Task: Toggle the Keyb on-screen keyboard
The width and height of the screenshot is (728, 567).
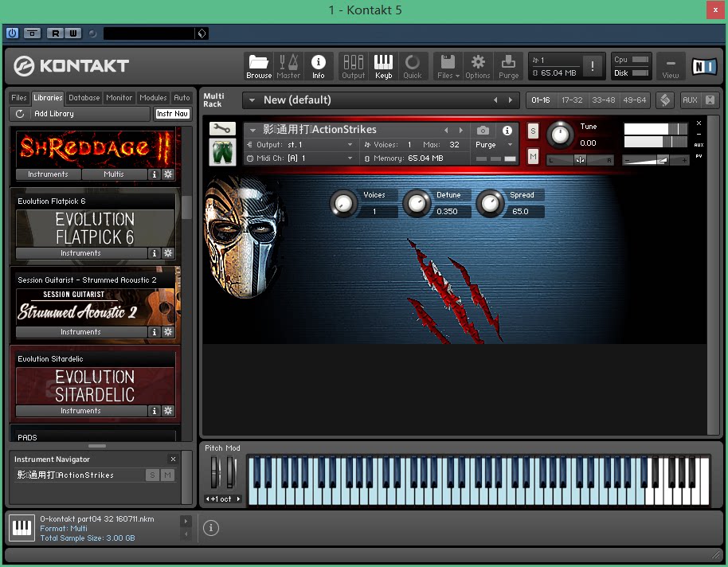Action: [383, 66]
